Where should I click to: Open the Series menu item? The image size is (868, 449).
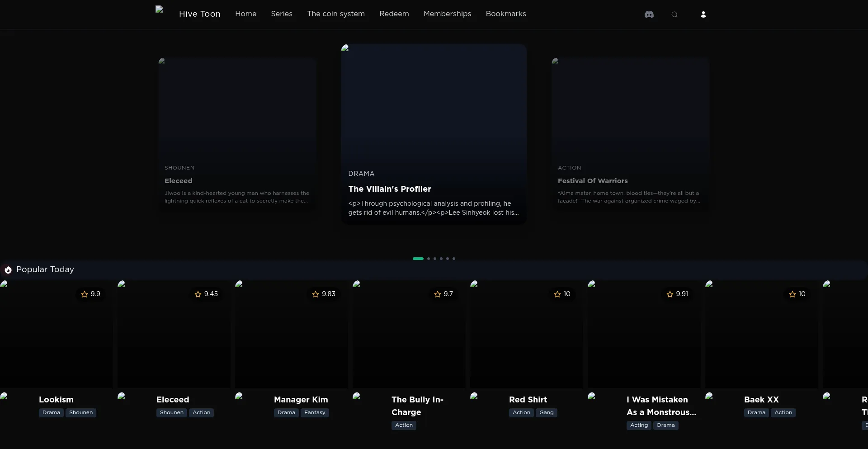pos(282,14)
